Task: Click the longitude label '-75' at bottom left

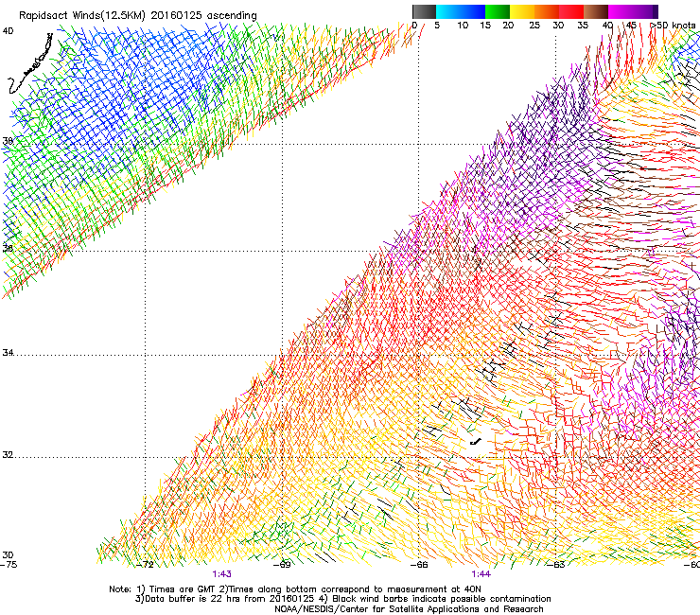Action: click(9, 565)
